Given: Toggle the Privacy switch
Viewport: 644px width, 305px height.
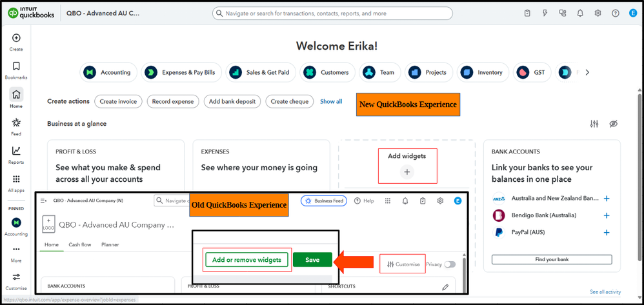Looking at the screenshot, I should (x=450, y=264).
